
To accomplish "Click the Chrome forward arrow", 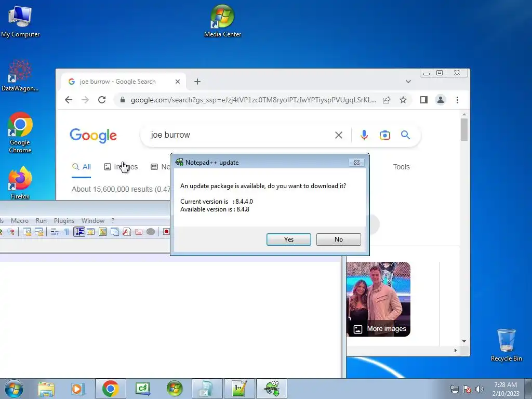I will point(85,100).
